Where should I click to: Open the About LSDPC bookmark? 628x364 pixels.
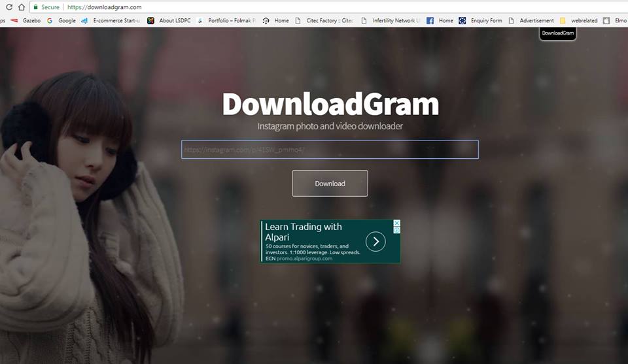[x=170, y=21]
